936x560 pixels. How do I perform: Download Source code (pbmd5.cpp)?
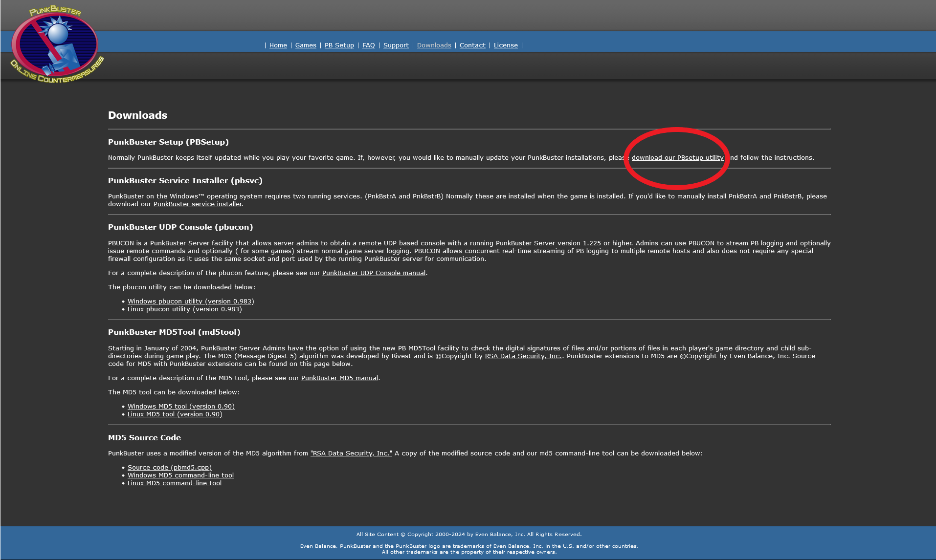tap(170, 468)
